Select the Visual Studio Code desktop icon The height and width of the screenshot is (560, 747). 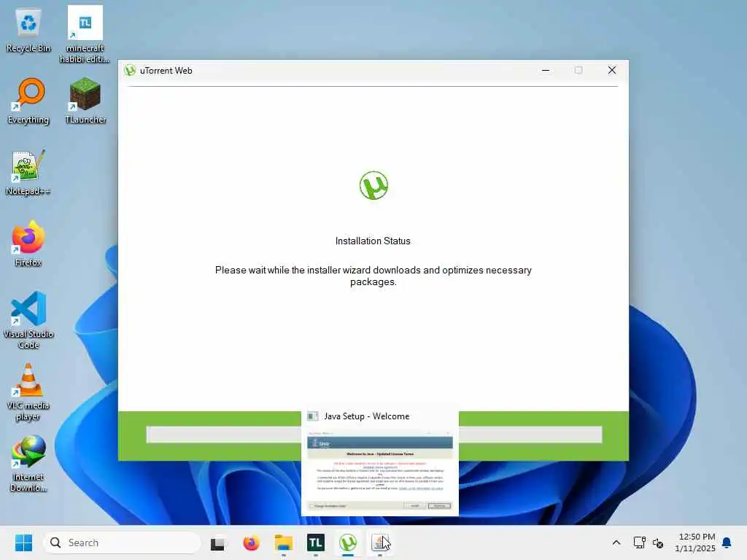coord(28,321)
